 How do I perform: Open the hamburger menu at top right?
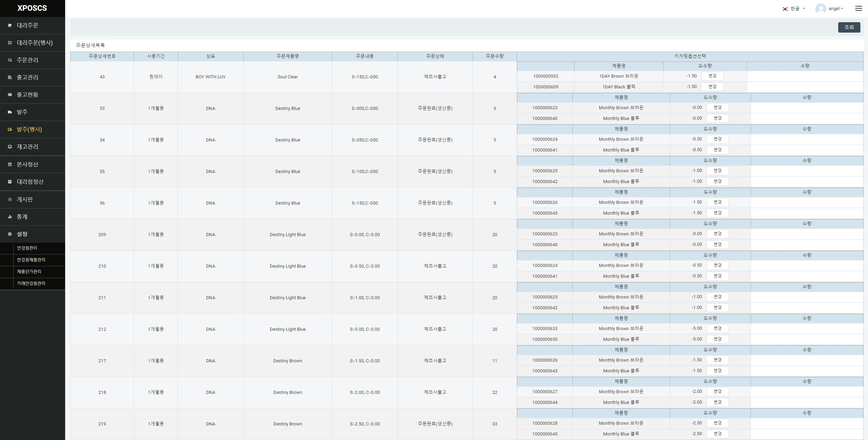point(858,8)
